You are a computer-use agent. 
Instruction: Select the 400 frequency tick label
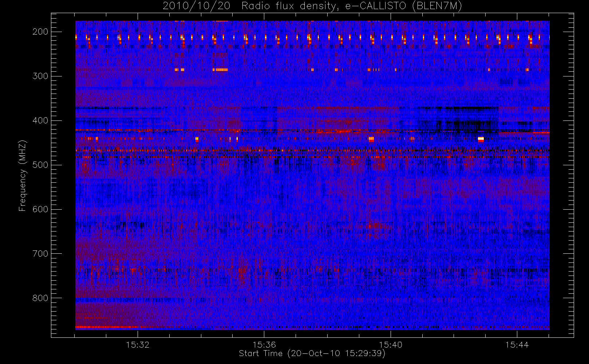click(40, 120)
